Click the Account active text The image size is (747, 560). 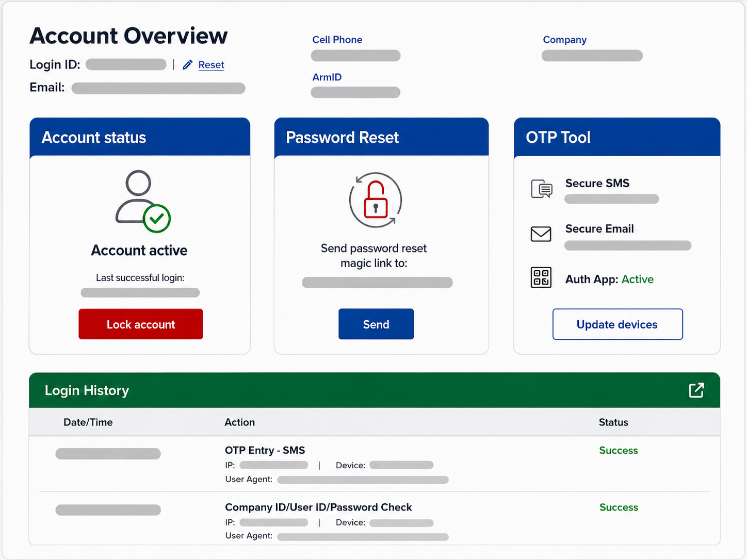point(139,251)
